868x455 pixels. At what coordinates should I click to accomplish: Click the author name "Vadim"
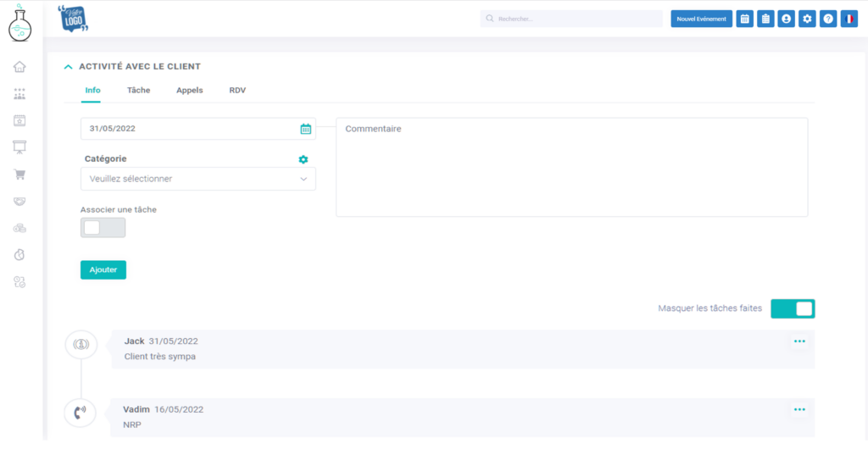coord(136,409)
